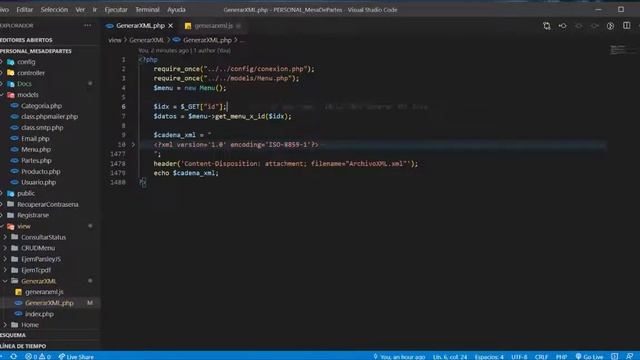Expand the Registrarse folder
Image resolution: width=640 pixels, height=360 pixels.
point(33,215)
